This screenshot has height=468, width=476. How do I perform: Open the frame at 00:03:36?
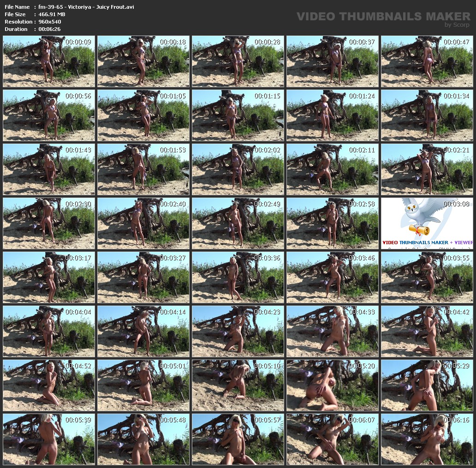(x=238, y=277)
